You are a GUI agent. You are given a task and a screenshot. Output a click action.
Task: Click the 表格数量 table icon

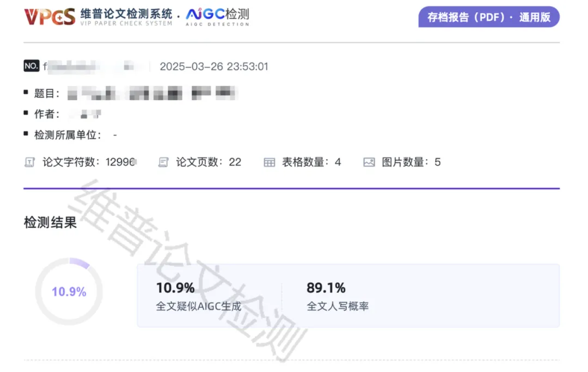[x=269, y=162]
